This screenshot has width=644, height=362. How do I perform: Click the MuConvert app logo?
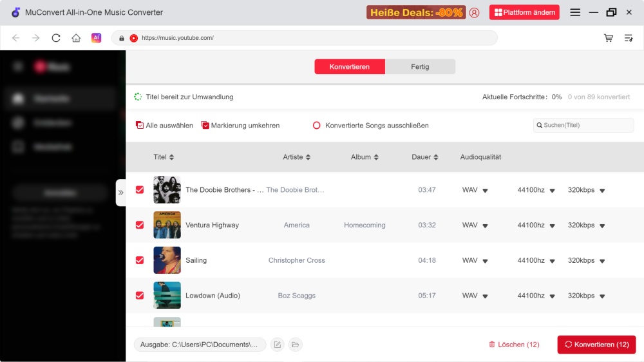coord(15,12)
